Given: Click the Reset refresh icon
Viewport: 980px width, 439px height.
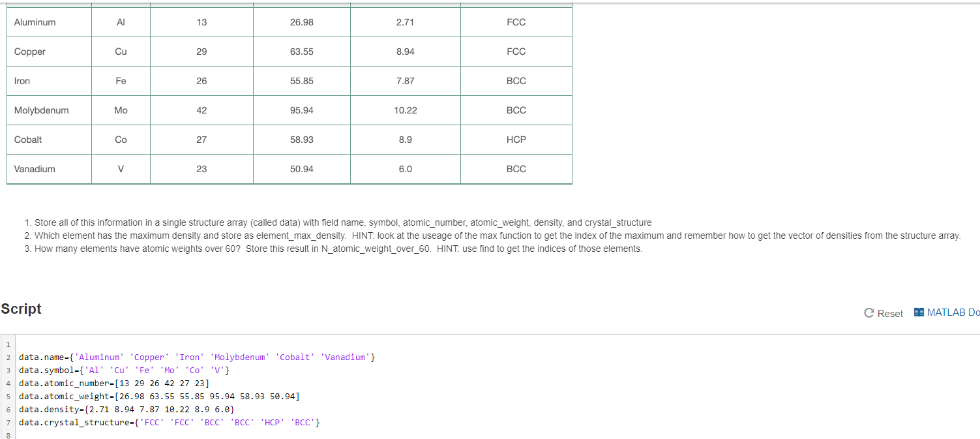Looking at the screenshot, I should point(868,312).
